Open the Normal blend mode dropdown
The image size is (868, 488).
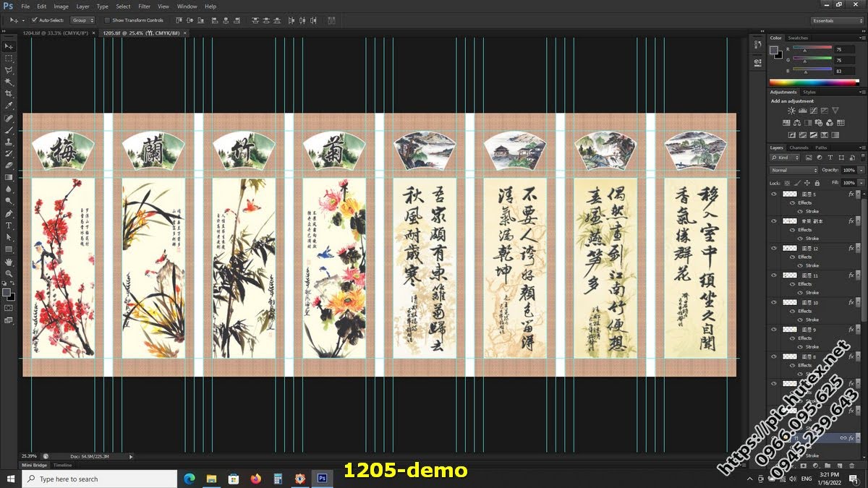pos(794,170)
